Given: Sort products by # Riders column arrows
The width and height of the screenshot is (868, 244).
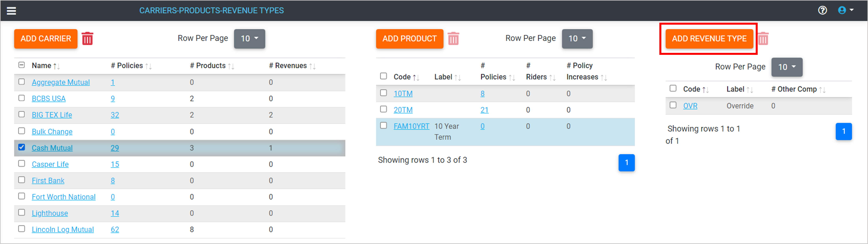Looking at the screenshot, I should [552, 78].
